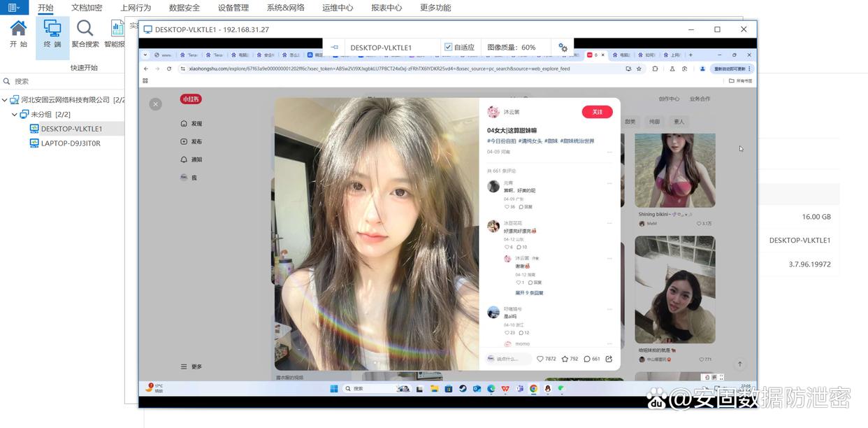Click 重新启动即可更新 update button
The width and height of the screenshot is (868, 428).
732,69
